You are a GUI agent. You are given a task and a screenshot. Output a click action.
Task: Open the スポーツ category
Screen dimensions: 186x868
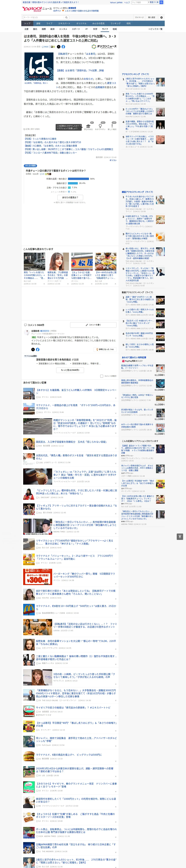76,29
